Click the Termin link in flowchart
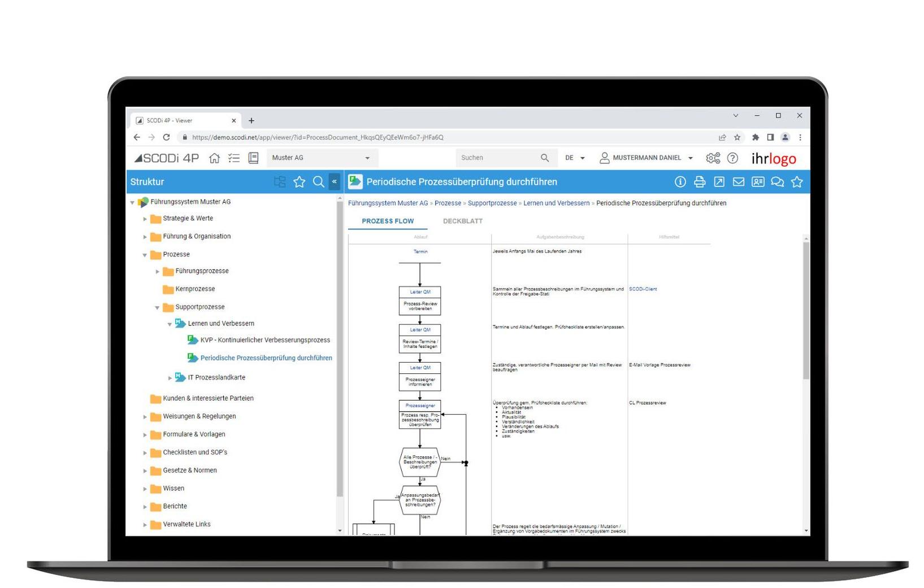 point(420,252)
